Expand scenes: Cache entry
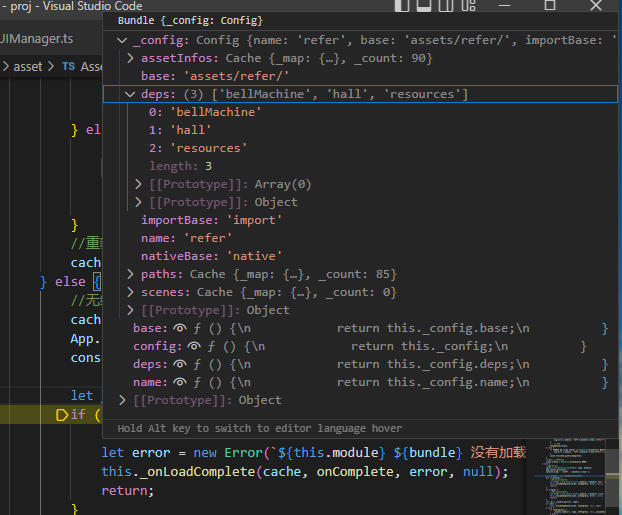The image size is (622, 515). tap(130, 292)
